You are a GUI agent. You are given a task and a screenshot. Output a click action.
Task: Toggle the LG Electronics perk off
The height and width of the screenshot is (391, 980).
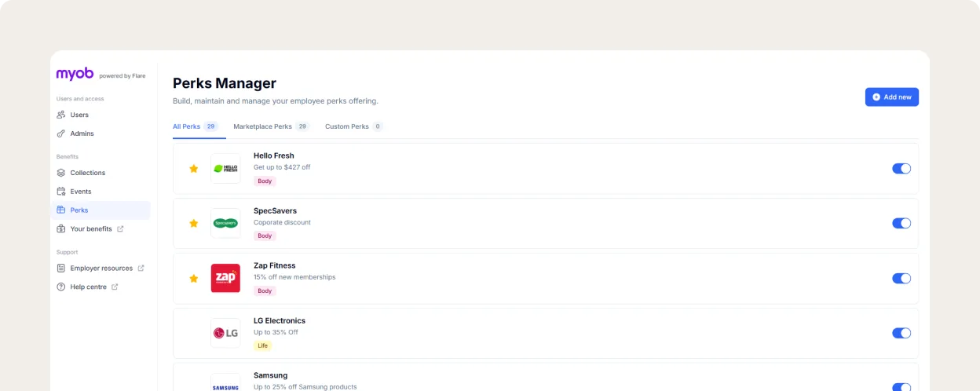coord(901,334)
